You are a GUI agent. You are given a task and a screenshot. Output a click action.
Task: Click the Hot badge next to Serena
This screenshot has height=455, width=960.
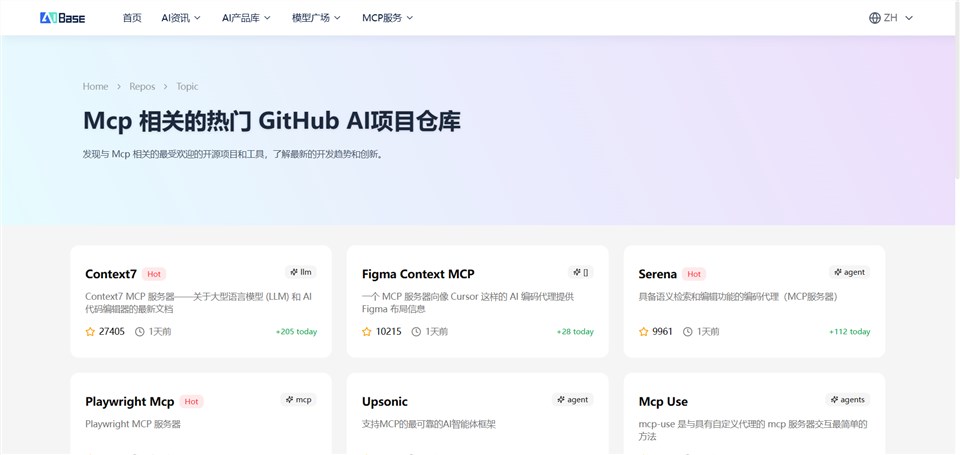(x=694, y=274)
